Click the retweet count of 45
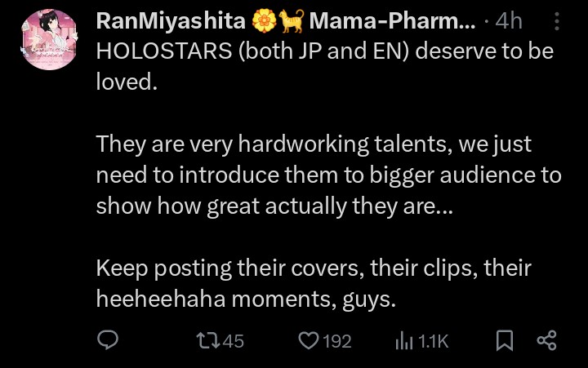 pyautogui.click(x=233, y=341)
